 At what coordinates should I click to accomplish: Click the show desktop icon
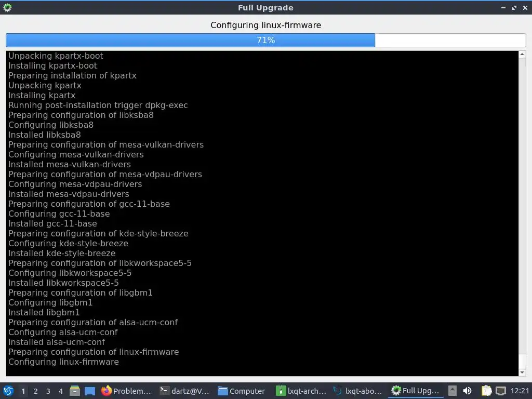90,391
